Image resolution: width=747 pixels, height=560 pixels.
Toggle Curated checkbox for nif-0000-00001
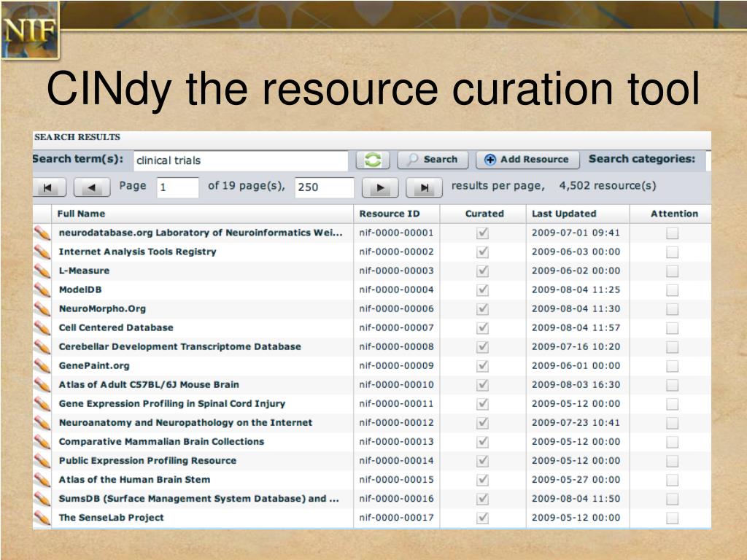(483, 233)
